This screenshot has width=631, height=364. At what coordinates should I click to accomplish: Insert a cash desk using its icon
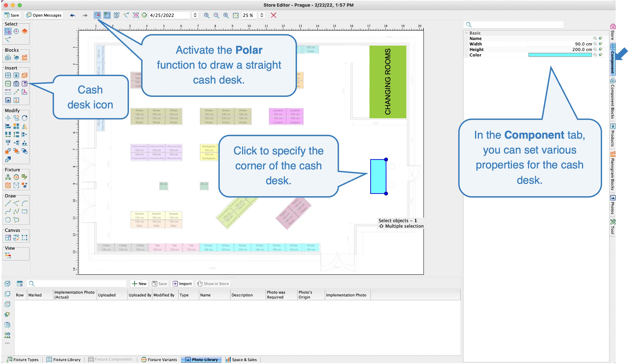click(24, 84)
